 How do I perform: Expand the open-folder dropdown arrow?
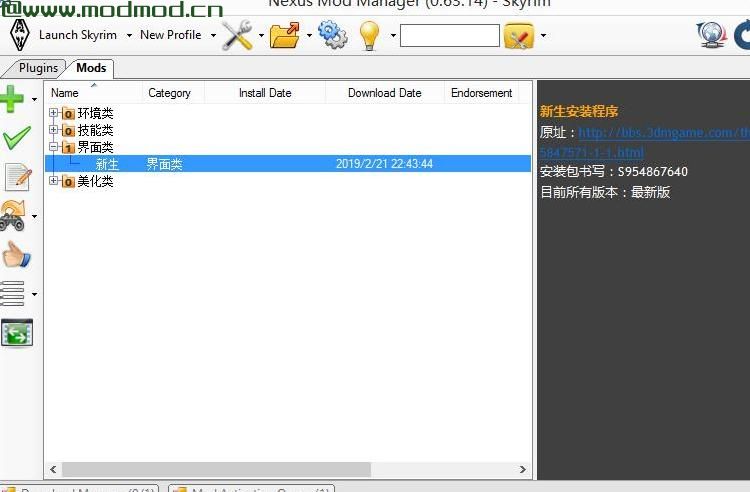309,35
